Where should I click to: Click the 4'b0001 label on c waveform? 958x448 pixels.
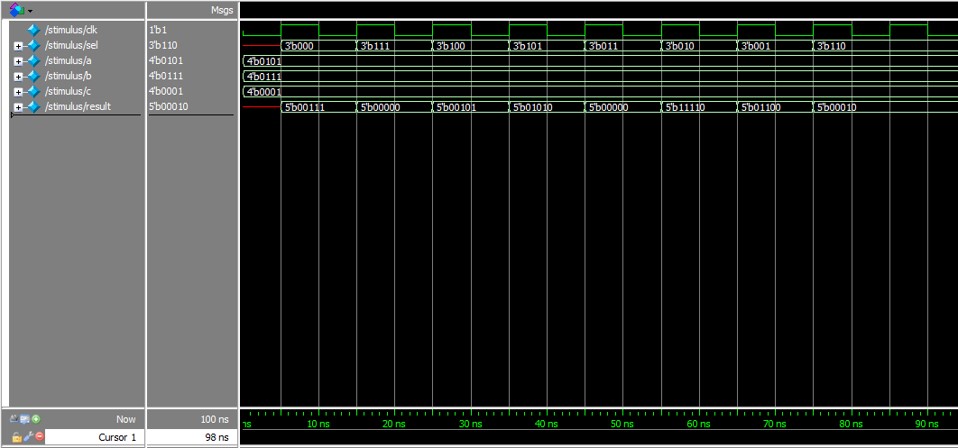tap(264, 92)
